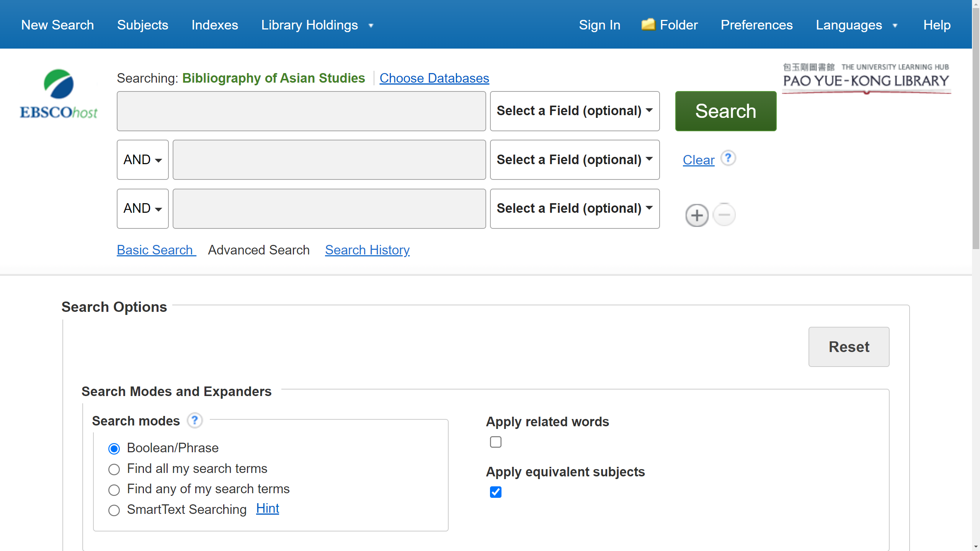Enable Apply related words checkbox
This screenshot has height=551, width=980.
[x=495, y=441]
